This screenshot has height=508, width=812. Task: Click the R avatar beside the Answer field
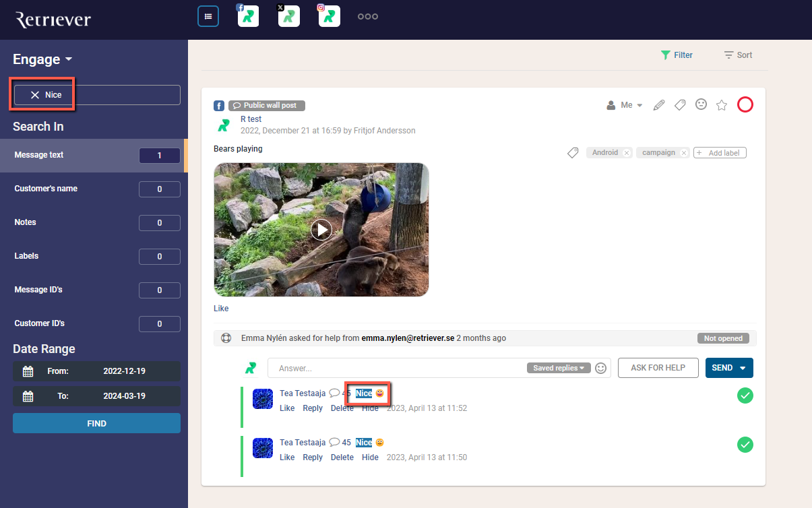pyautogui.click(x=251, y=368)
